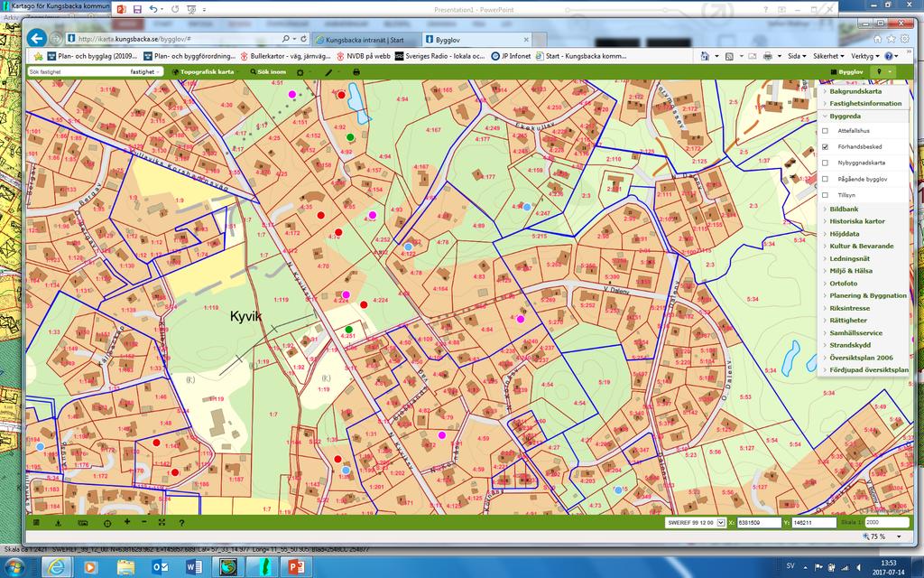Activate the crosshair locate tool
Image resolution: width=924 pixels, height=578 pixels.
(107, 523)
